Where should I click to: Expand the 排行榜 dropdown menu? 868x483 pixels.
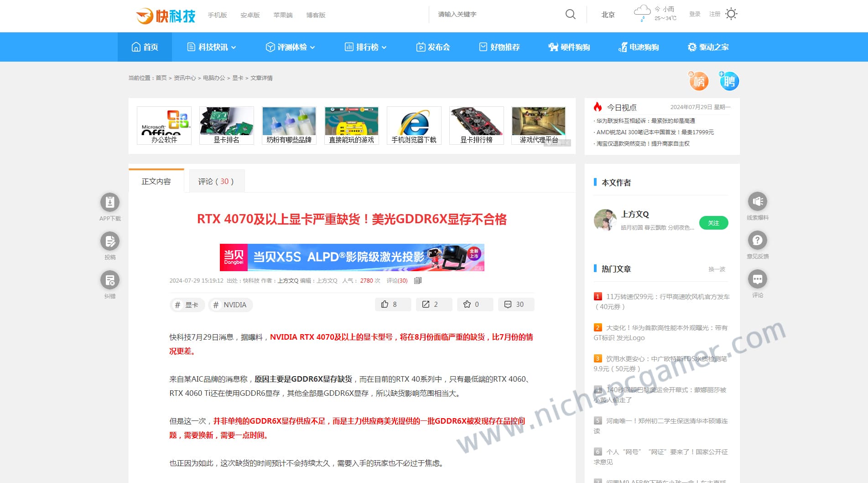pyautogui.click(x=365, y=47)
